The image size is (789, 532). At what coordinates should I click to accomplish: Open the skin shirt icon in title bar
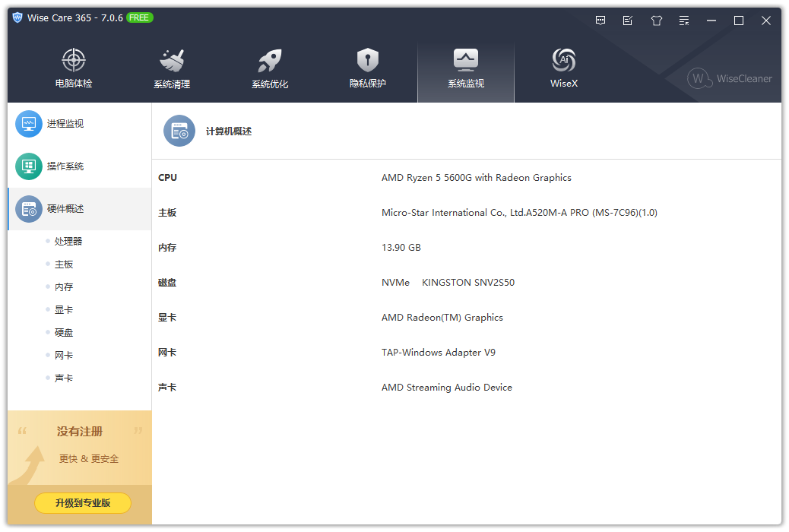657,21
